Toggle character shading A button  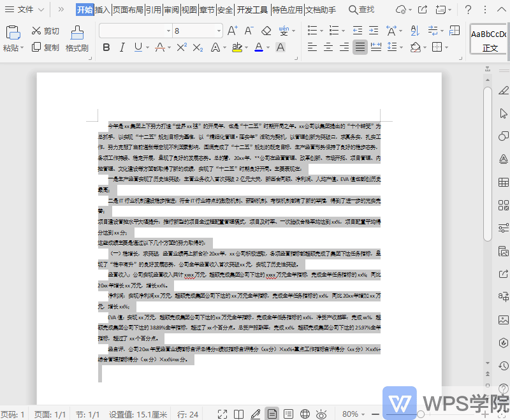280,47
